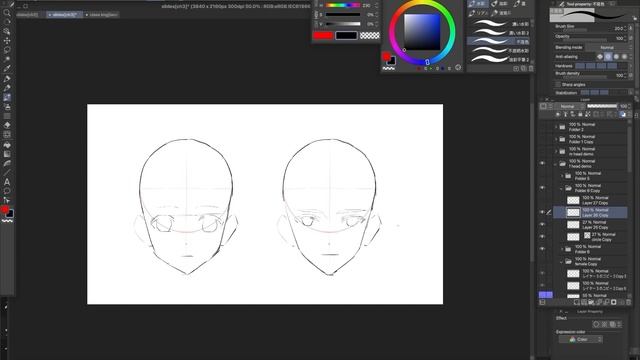The image size is (640, 360).
Task: Select the Move layer tool
Action: [x=7, y=41]
